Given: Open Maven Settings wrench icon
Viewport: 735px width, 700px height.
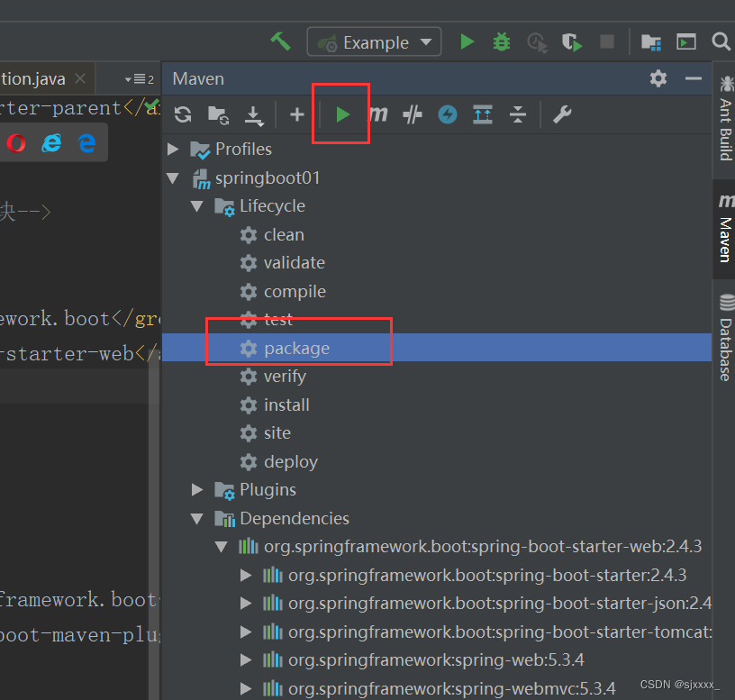Looking at the screenshot, I should click(x=562, y=114).
